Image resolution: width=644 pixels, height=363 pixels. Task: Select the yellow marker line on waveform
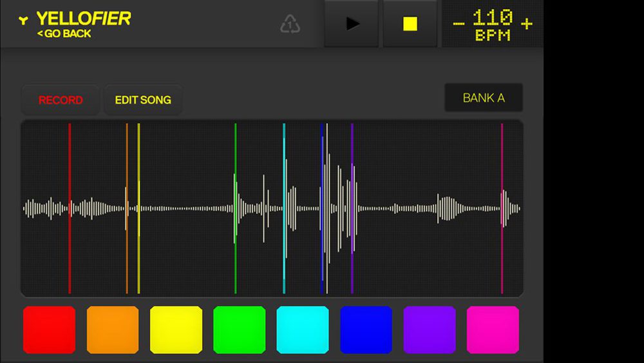click(139, 208)
